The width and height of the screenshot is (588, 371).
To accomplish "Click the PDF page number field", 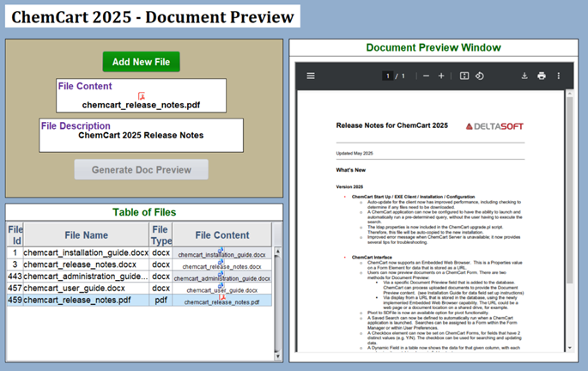I will pos(387,76).
